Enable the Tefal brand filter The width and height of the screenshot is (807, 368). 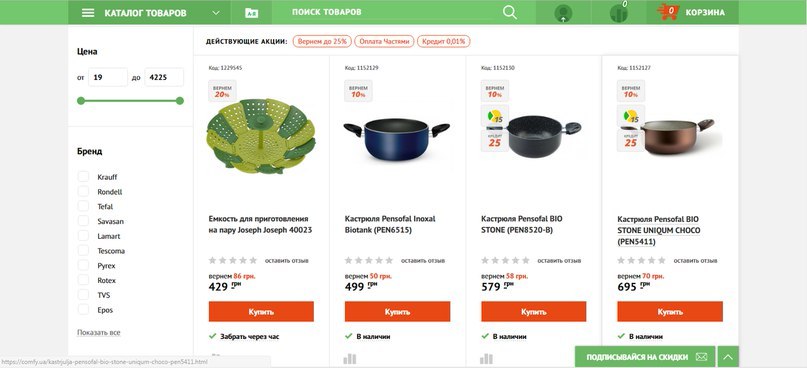pyautogui.click(x=83, y=206)
